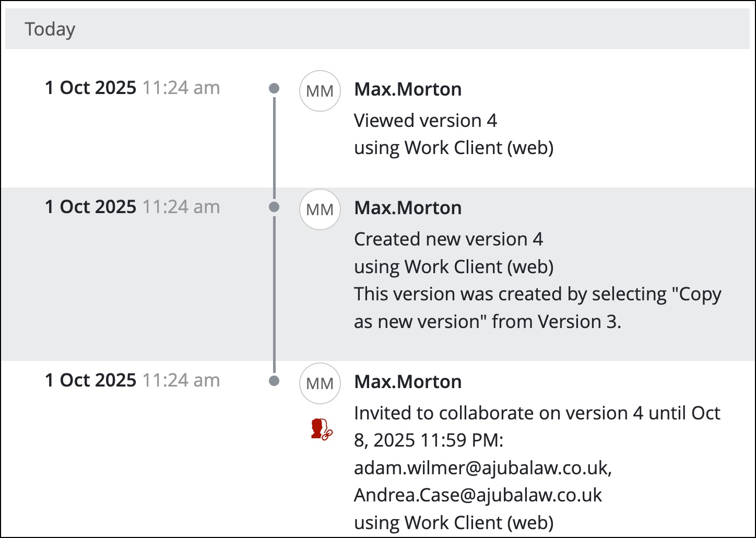The width and height of the screenshot is (756, 538).
Task: Click the MM avatar beside "Viewed version 4"
Action: [x=320, y=91]
